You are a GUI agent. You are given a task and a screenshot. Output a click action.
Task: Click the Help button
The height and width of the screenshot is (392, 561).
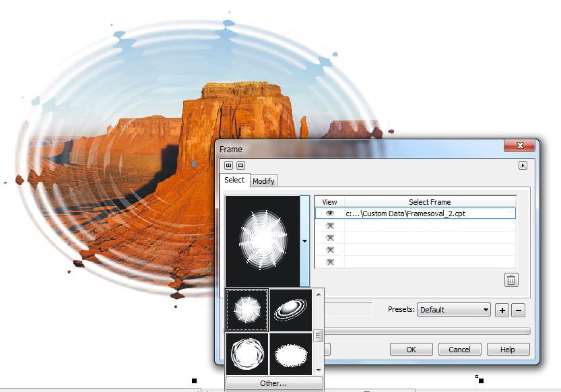click(508, 350)
